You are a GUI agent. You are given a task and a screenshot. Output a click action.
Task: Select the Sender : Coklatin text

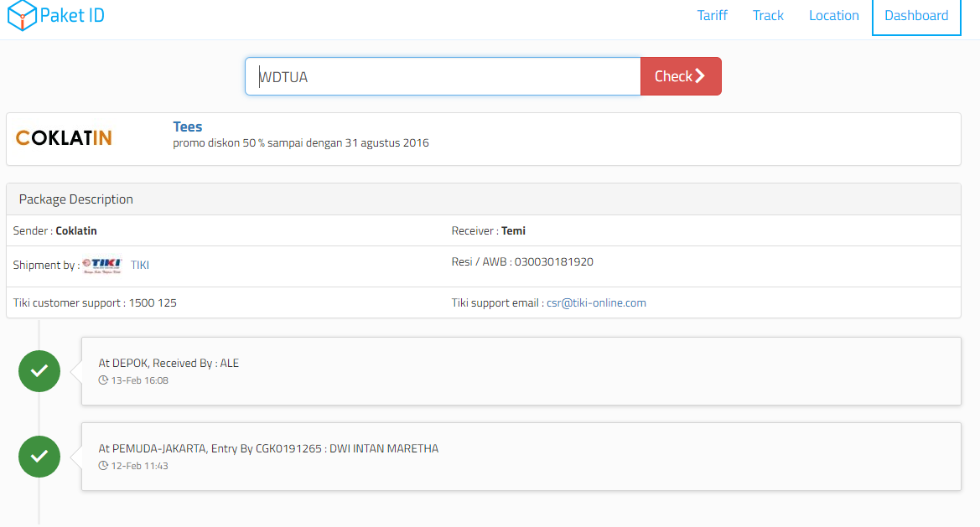(x=55, y=231)
